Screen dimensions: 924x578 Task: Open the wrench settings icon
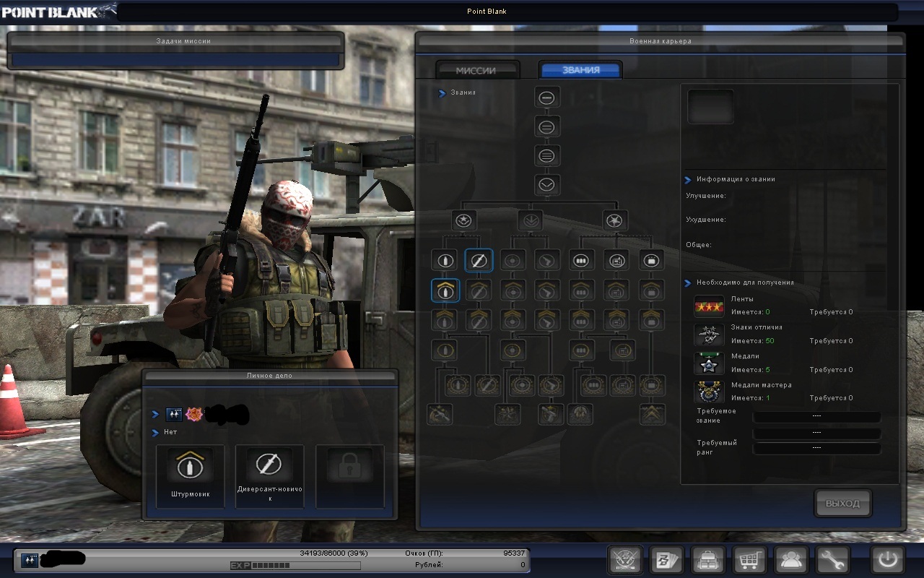click(832, 560)
